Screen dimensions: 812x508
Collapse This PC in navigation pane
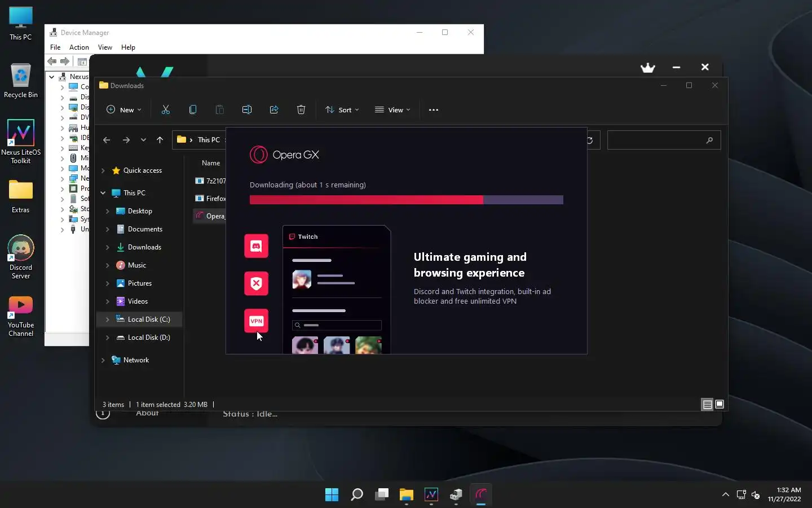coord(103,193)
